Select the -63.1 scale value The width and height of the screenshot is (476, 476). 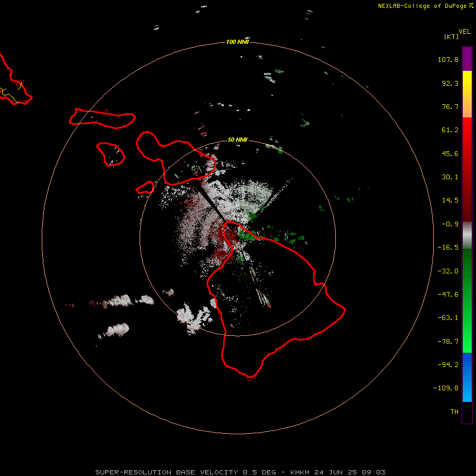448,318
